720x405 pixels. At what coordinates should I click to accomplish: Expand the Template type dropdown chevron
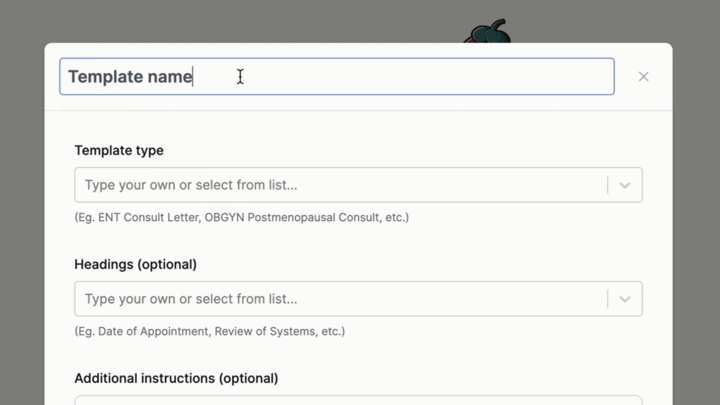[625, 185]
